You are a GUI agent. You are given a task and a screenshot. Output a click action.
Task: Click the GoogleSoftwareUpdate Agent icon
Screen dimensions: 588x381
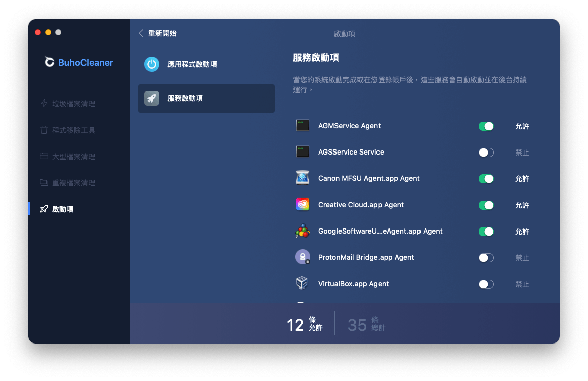(x=302, y=231)
